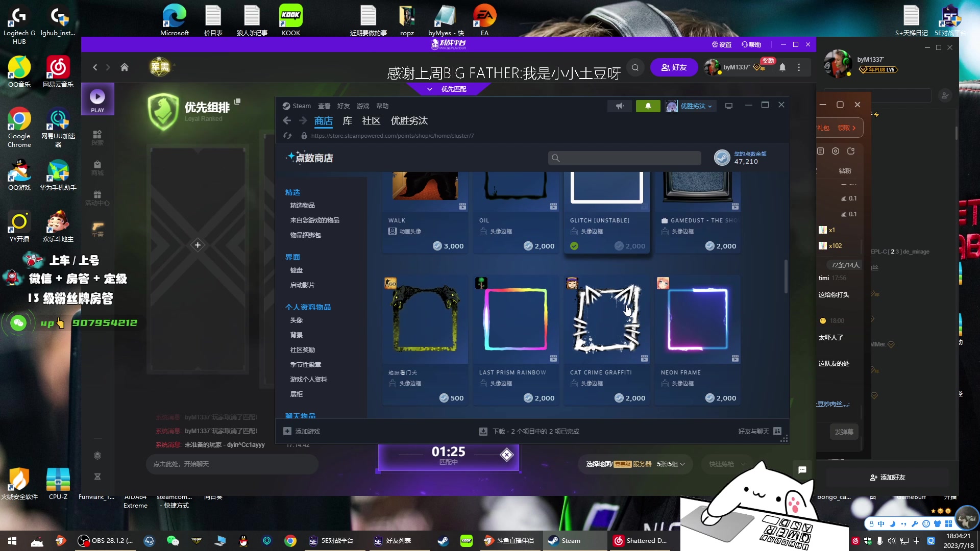
Task: Click the WeChat taskbar icon
Action: click(x=173, y=541)
